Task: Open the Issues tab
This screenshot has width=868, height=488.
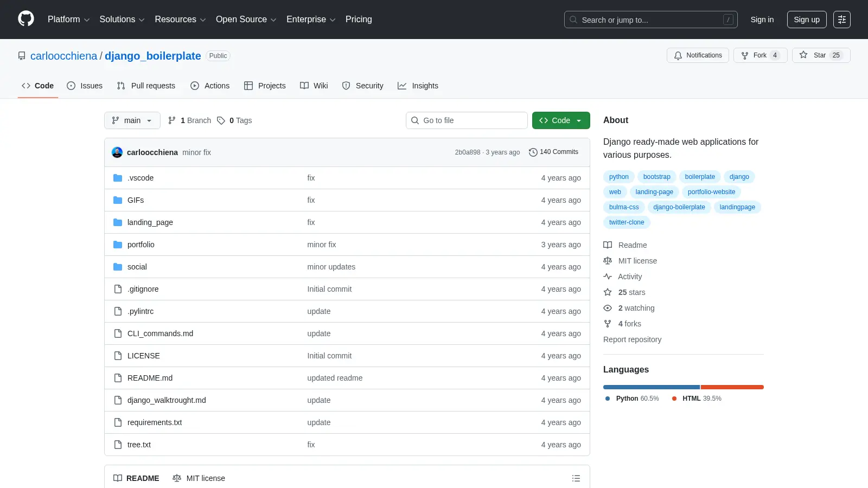Action: pyautogui.click(x=85, y=86)
